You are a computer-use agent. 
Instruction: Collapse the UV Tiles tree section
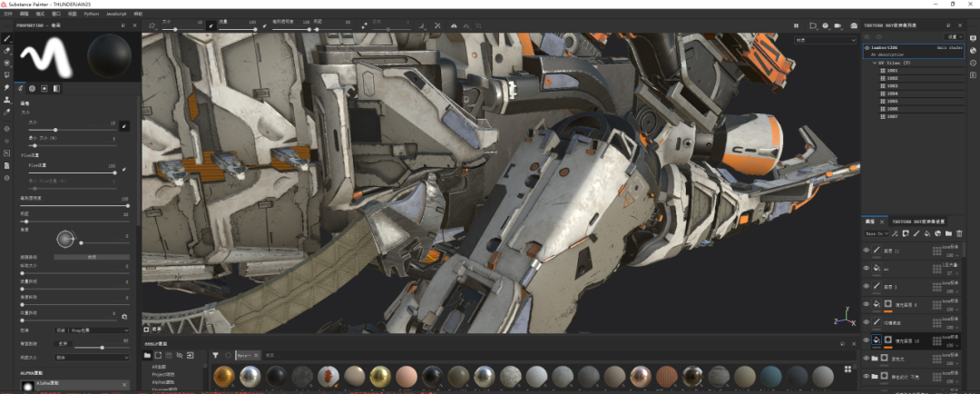pos(875,63)
